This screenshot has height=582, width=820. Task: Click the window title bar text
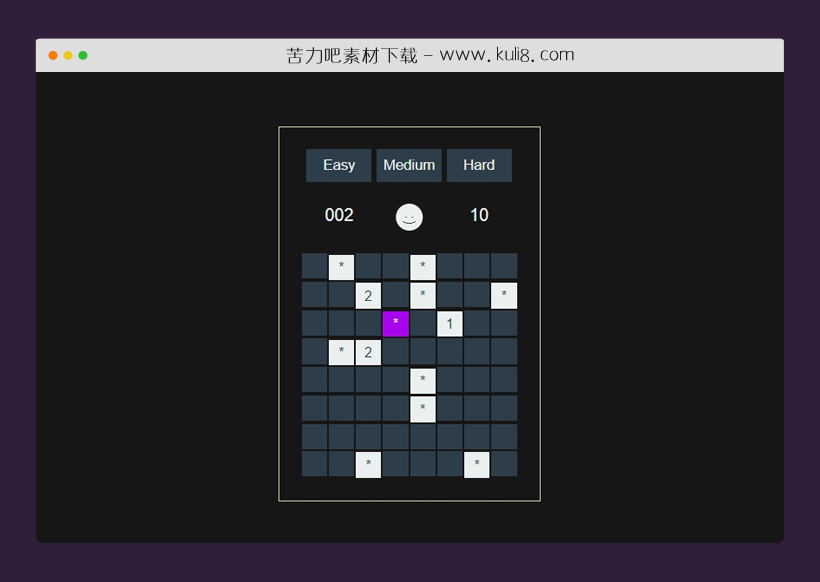pos(430,55)
